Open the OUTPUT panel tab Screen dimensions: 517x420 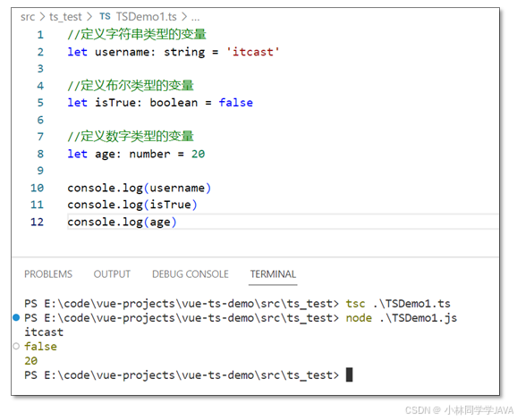(x=112, y=274)
